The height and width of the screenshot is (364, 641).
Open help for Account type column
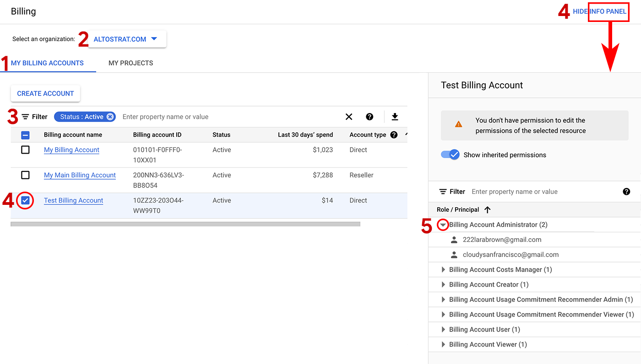(393, 134)
